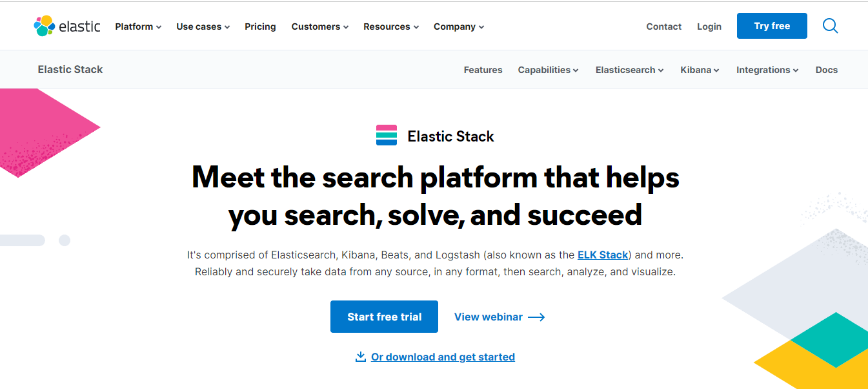868x389 pixels.
Task: Click the download icon before get started link
Action: 360,356
